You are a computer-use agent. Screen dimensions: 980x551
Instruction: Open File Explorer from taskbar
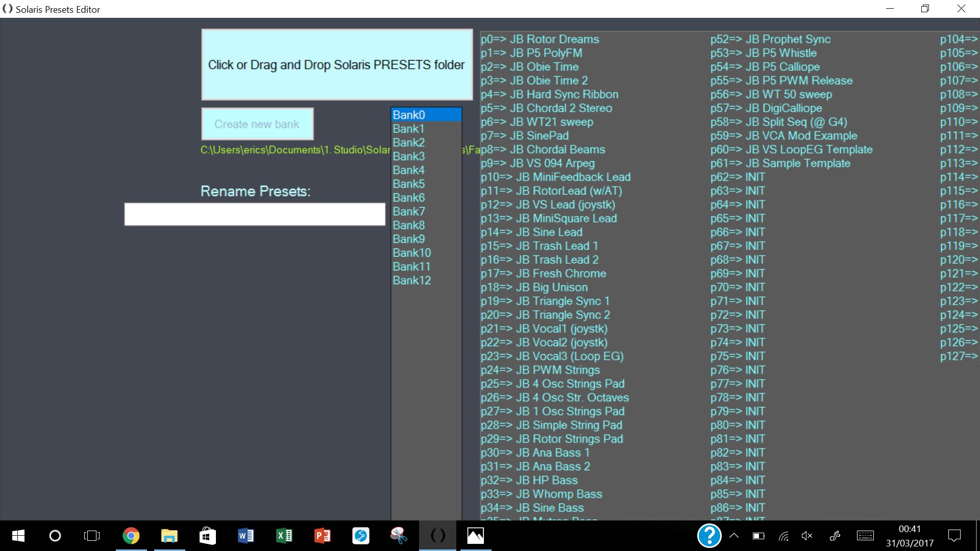169,536
